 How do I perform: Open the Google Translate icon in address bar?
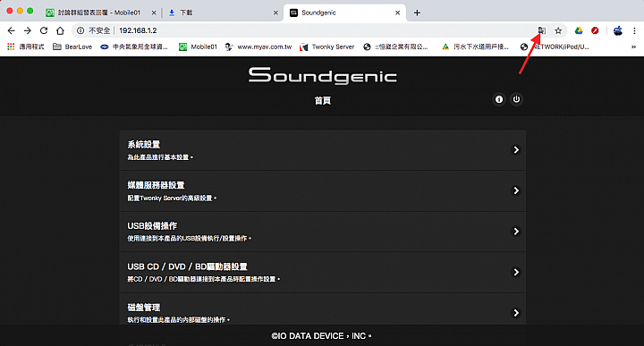pyautogui.click(x=542, y=30)
